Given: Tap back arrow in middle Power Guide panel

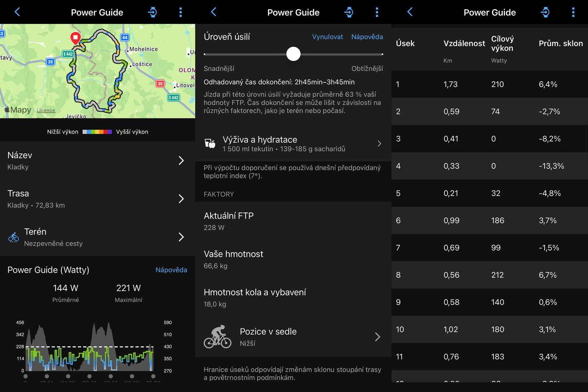Looking at the screenshot, I should pos(214,12).
